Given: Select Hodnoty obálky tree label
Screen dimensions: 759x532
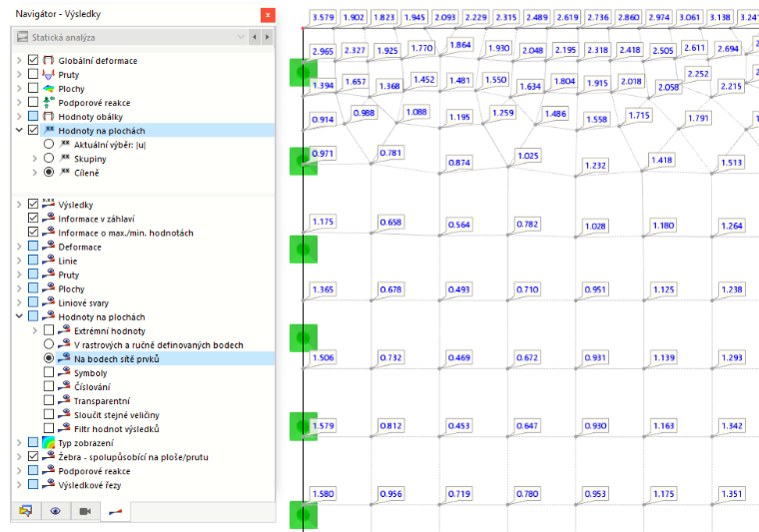Looking at the screenshot, I should point(91,117).
